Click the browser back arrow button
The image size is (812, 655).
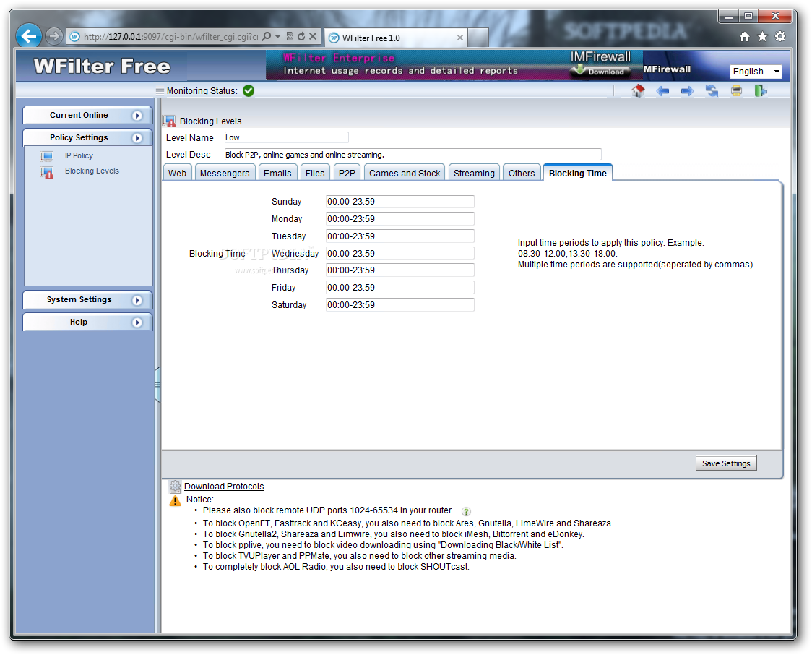click(28, 36)
